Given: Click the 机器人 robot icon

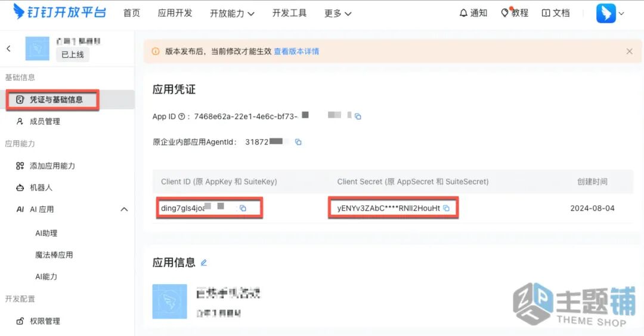Looking at the screenshot, I should pyautogui.click(x=20, y=187).
